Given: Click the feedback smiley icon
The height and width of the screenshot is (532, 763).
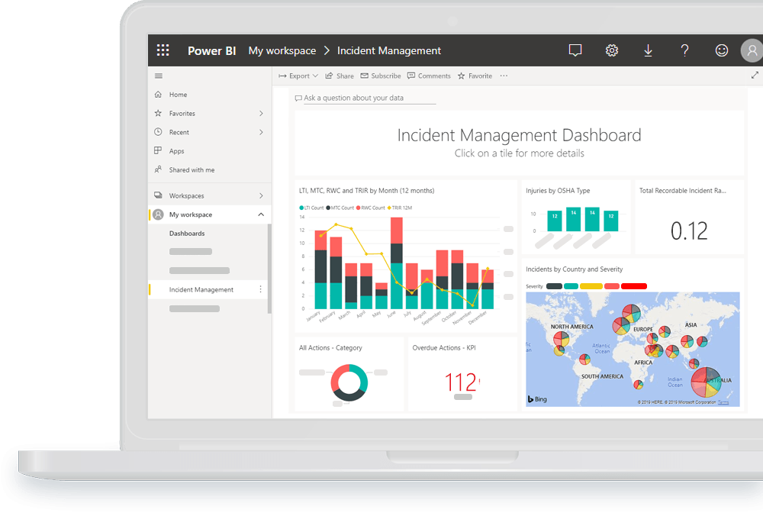Looking at the screenshot, I should point(722,50).
